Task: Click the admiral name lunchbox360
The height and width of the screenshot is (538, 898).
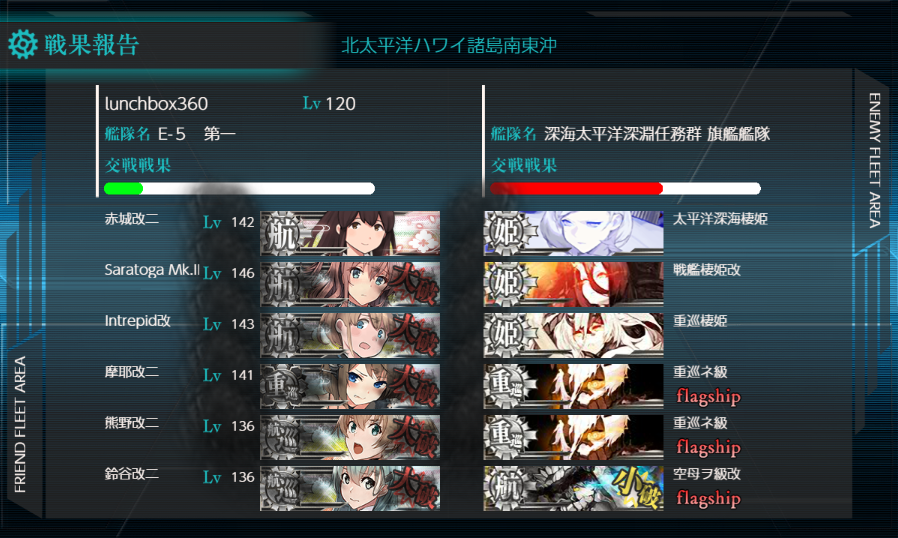Action: 156,104
